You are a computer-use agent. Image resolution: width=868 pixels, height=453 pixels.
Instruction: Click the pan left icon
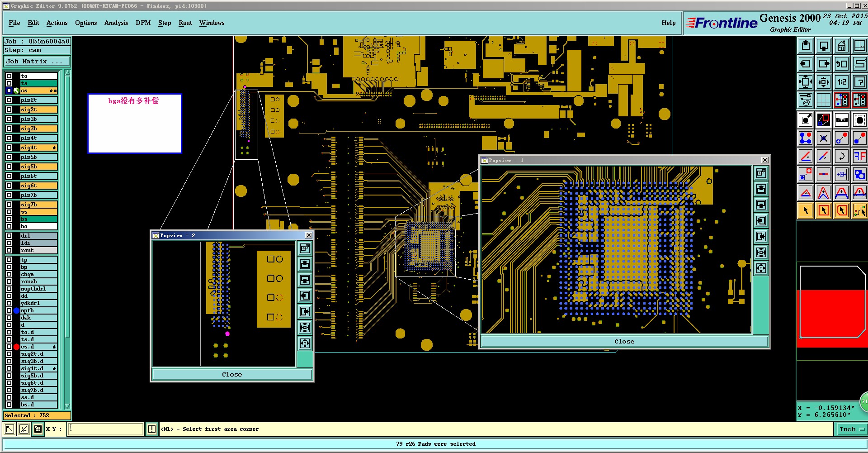806,64
